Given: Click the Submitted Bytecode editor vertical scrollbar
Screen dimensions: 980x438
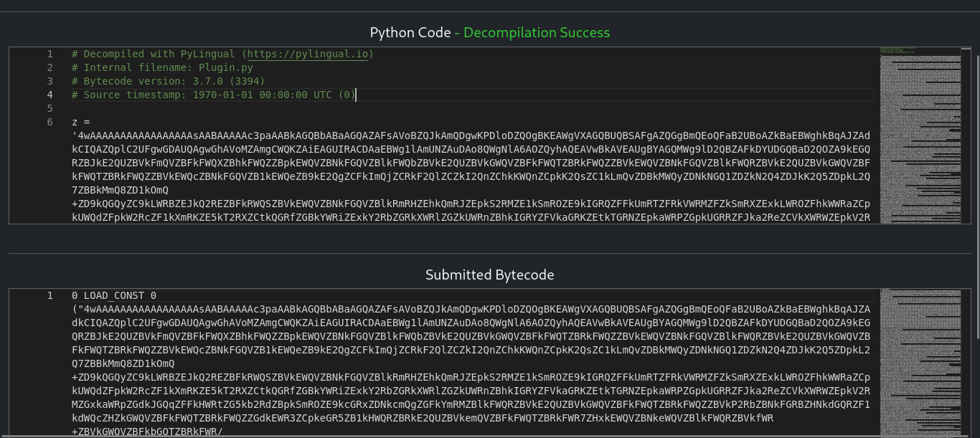Looking at the screenshot, I should [966, 363].
